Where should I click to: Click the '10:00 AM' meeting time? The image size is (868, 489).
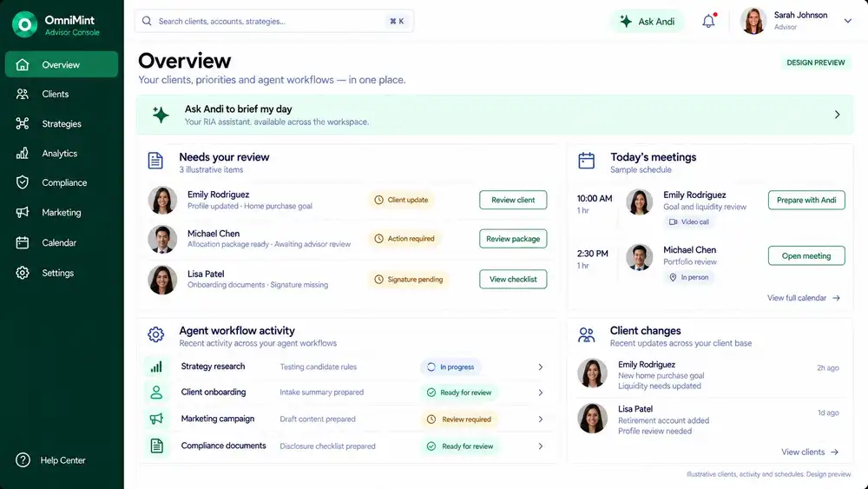pyautogui.click(x=595, y=198)
